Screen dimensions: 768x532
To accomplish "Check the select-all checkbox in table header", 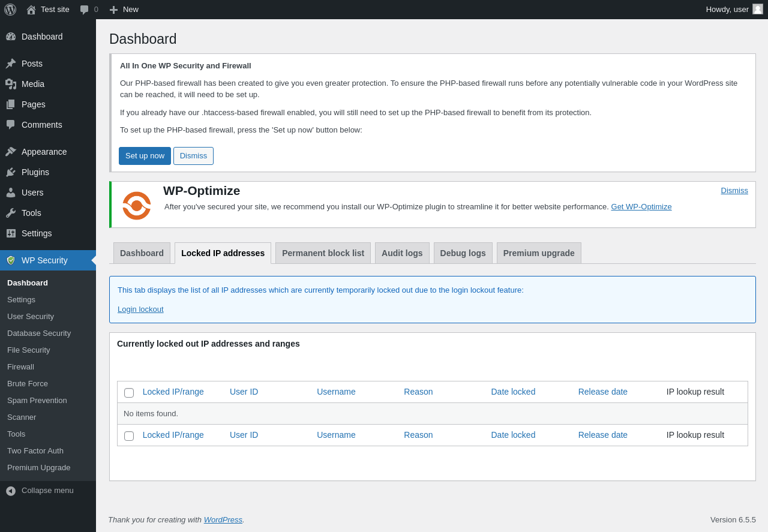I will [x=129, y=393].
